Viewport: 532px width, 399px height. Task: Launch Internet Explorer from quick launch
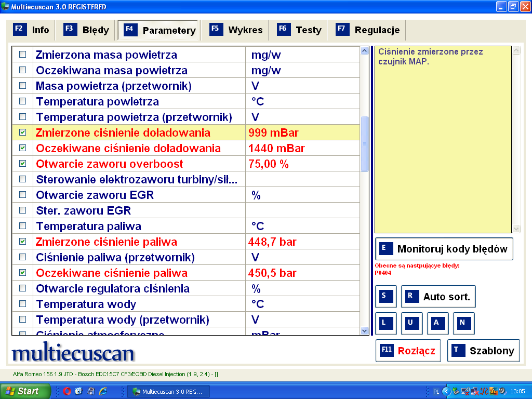click(103, 391)
